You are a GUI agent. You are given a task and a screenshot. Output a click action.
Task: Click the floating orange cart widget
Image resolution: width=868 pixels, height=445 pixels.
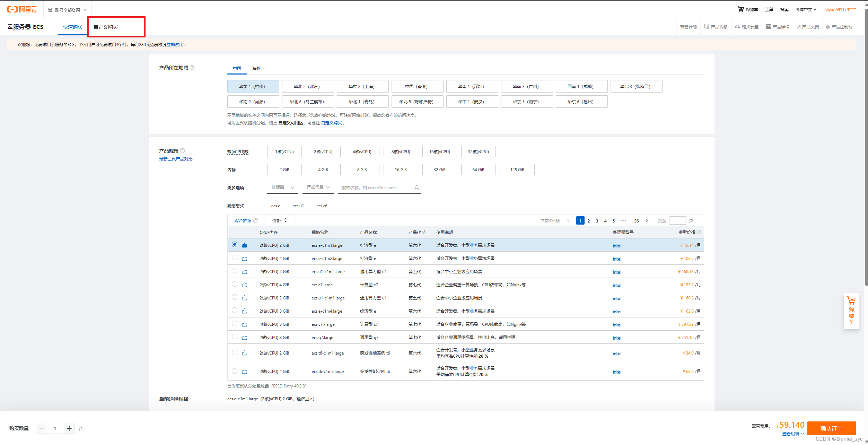pos(851,311)
